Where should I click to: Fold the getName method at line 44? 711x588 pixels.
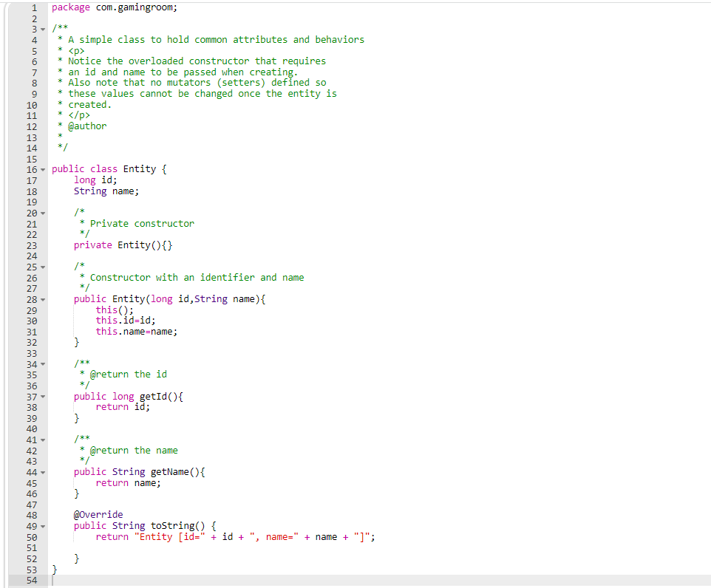[x=43, y=473]
